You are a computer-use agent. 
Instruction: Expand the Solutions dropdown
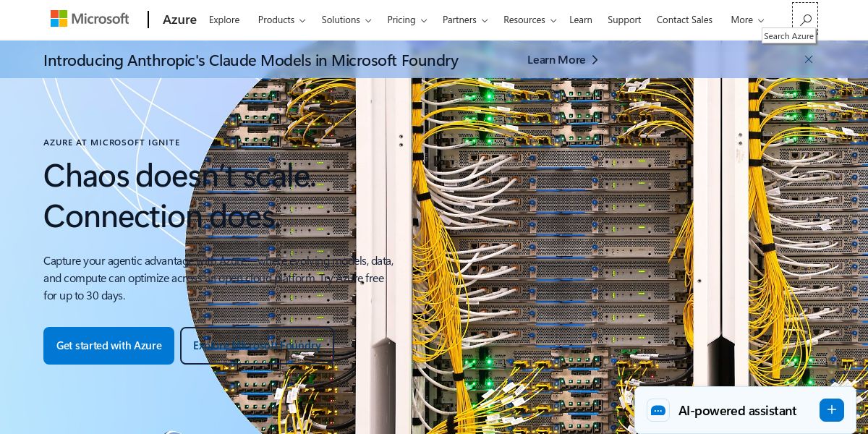click(x=346, y=20)
